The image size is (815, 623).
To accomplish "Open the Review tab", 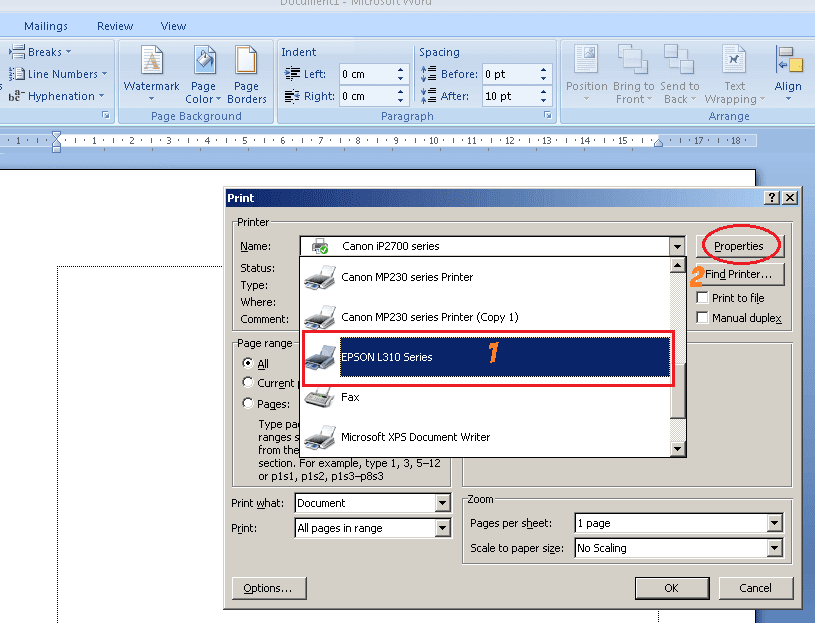I will pyautogui.click(x=115, y=26).
